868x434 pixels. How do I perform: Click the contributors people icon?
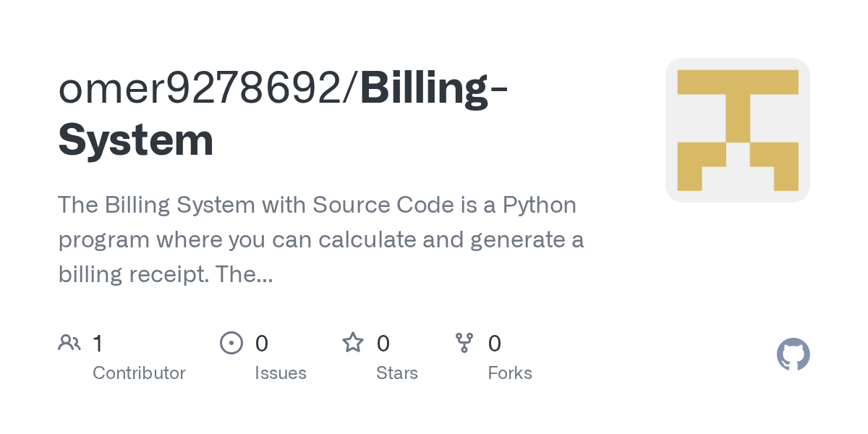point(69,342)
